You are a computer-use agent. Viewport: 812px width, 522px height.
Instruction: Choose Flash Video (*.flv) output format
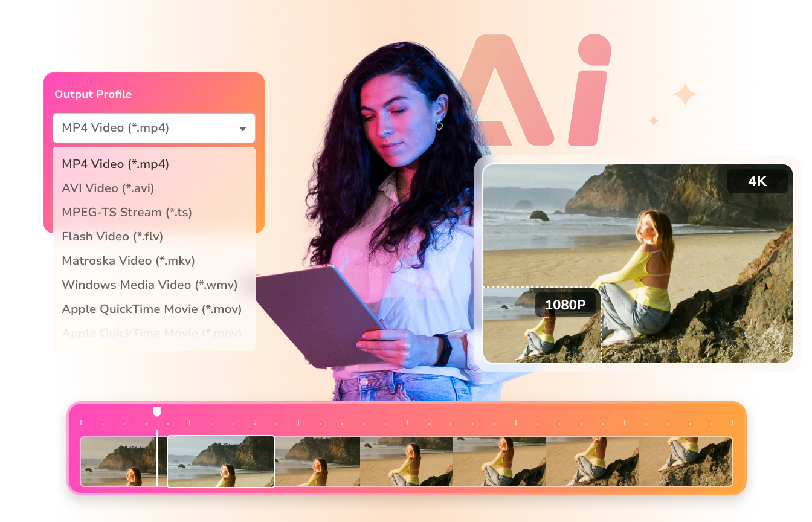pyautogui.click(x=112, y=236)
